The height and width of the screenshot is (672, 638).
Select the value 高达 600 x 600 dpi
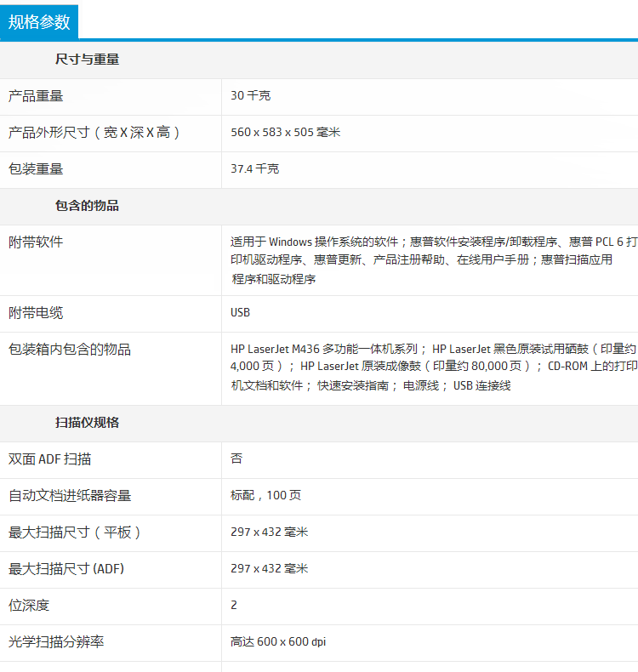coord(278,641)
